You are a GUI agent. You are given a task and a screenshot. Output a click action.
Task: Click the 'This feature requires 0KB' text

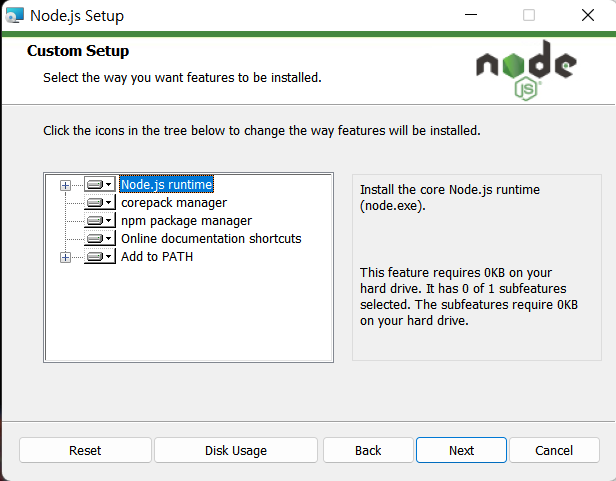pyautogui.click(x=469, y=297)
